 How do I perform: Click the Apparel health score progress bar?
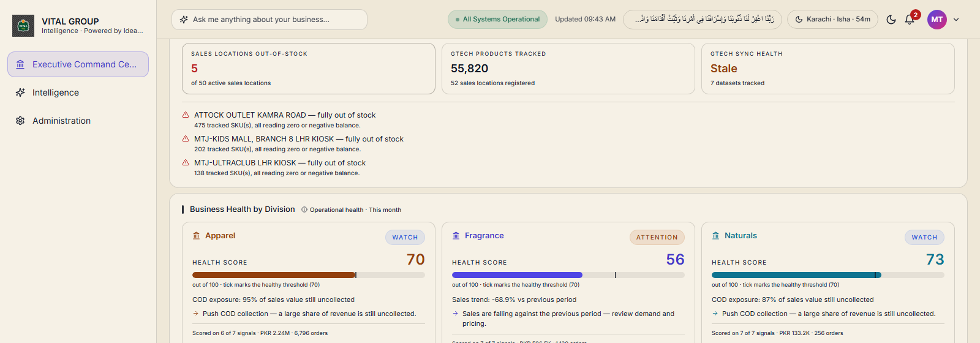[x=309, y=275]
